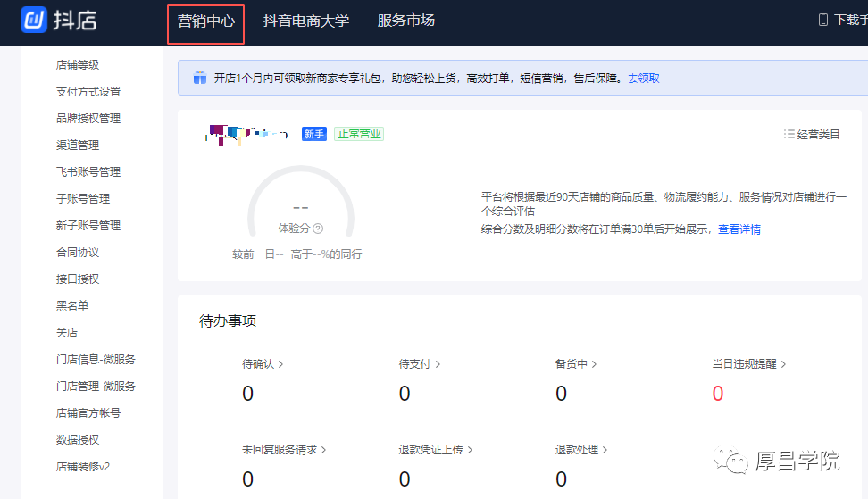Open the 待确认 orders link
This screenshot has height=499, width=868.
pos(263,364)
